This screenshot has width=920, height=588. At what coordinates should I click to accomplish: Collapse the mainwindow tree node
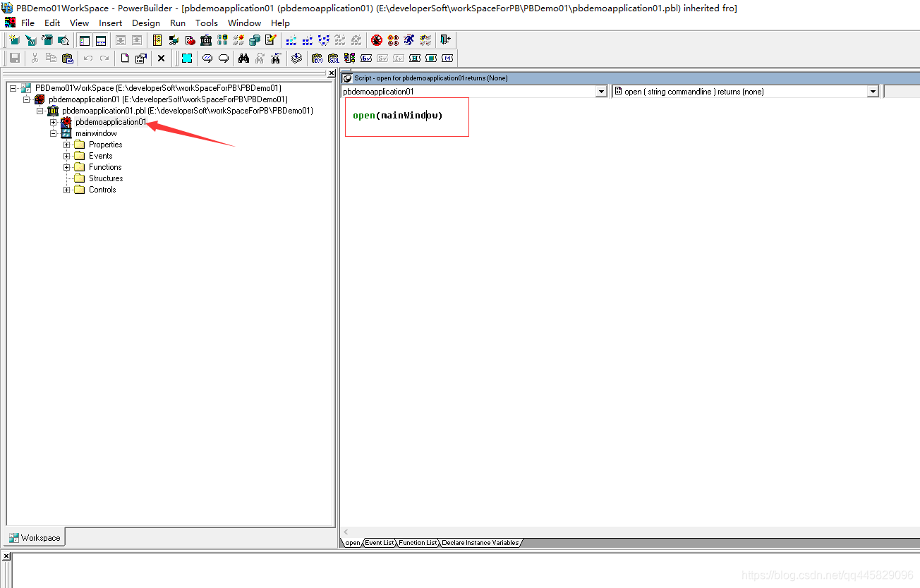pos(54,133)
